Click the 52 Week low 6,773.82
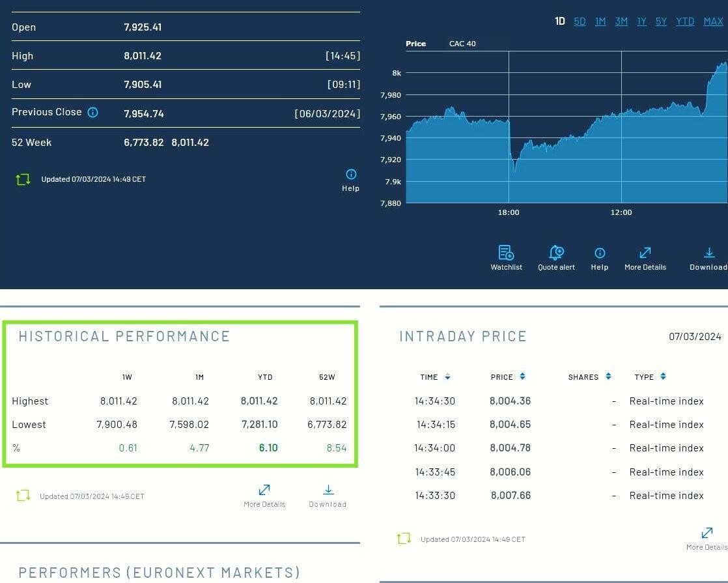Image resolution: width=728 pixels, height=583 pixels. (x=143, y=143)
